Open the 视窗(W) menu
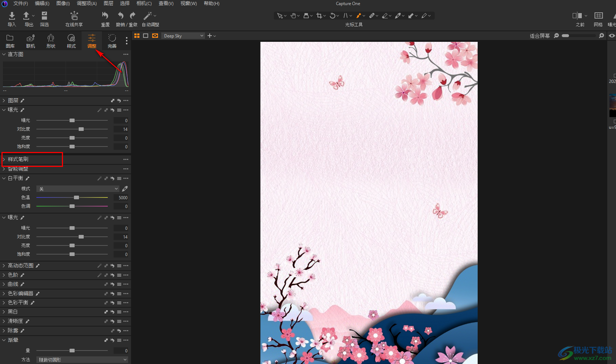The width and height of the screenshot is (616, 364). coord(189,3)
